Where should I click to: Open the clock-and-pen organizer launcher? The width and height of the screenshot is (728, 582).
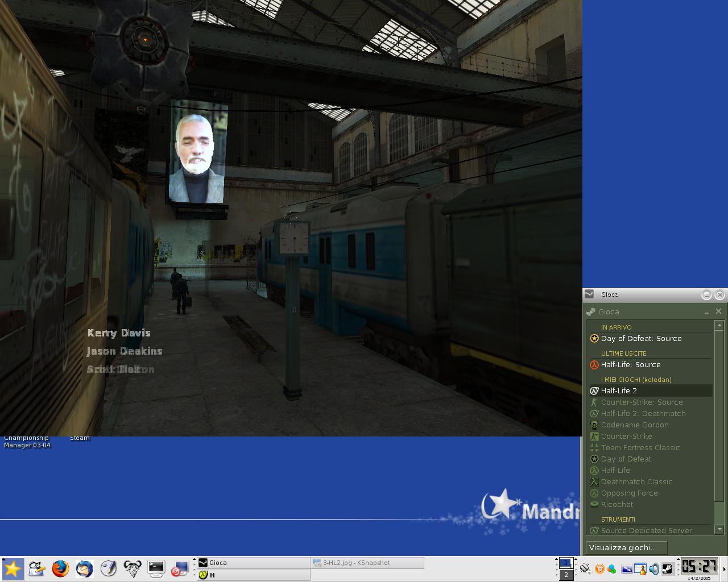coord(108,568)
